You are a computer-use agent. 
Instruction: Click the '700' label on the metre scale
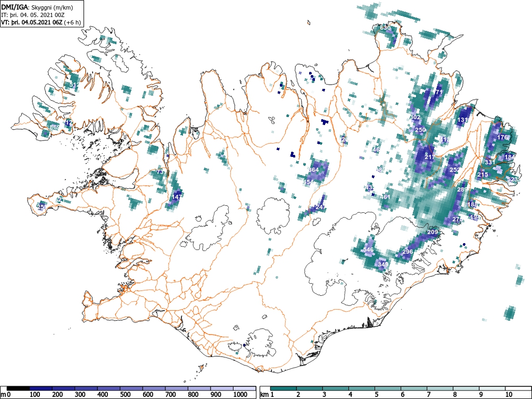click(x=170, y=395)
